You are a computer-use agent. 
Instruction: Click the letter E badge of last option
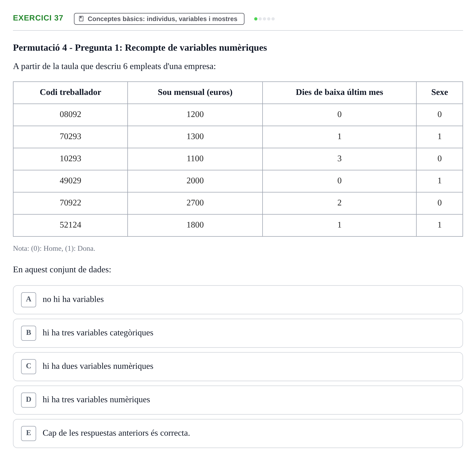[29, 434]
